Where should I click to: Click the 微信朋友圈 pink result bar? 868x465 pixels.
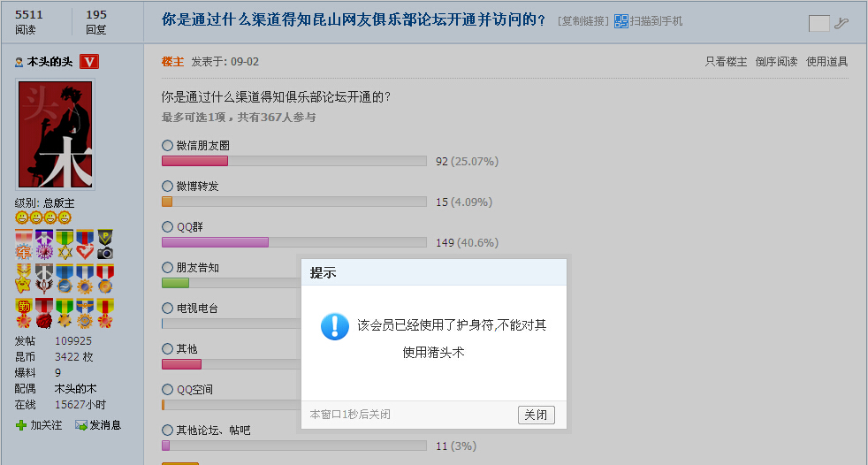194,162
